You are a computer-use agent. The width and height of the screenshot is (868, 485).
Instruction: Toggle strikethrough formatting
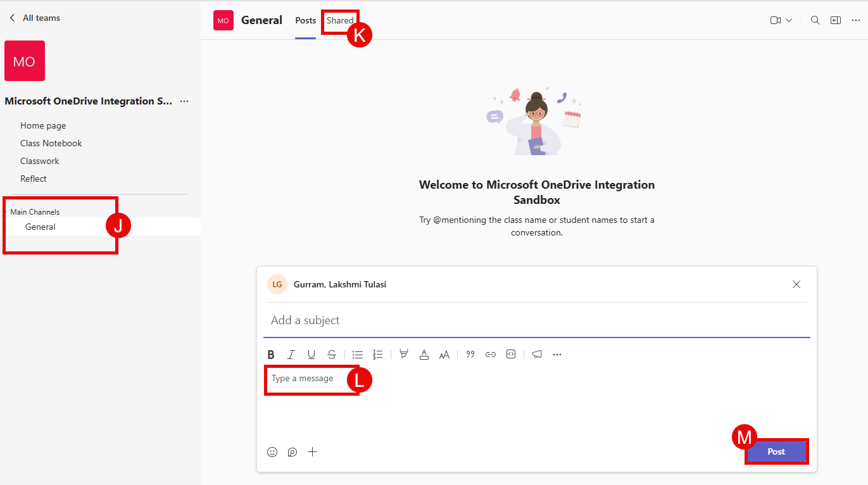(332, 355)
